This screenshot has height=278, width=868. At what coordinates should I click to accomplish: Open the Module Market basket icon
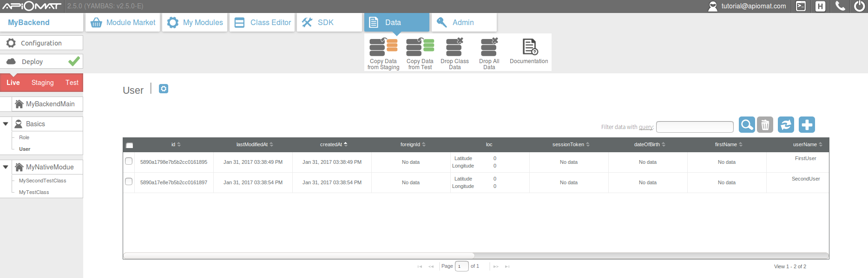[x=96, y=22]
